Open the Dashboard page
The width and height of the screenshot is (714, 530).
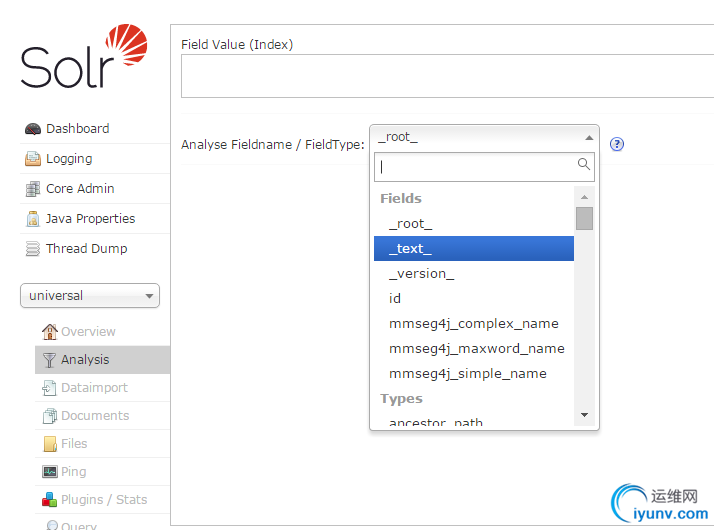point(77,129)
